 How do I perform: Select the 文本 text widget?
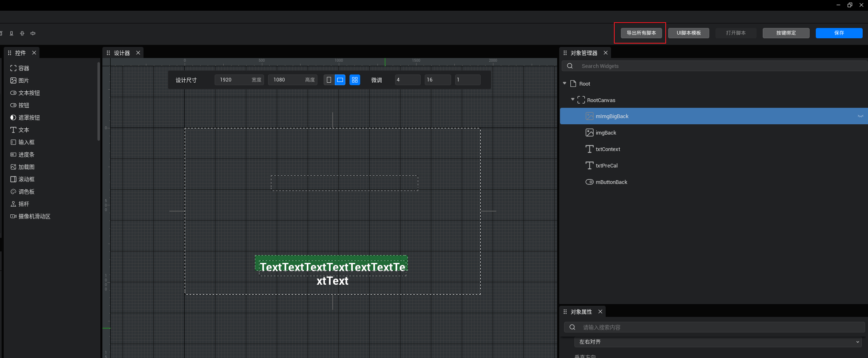click(20, 130)
